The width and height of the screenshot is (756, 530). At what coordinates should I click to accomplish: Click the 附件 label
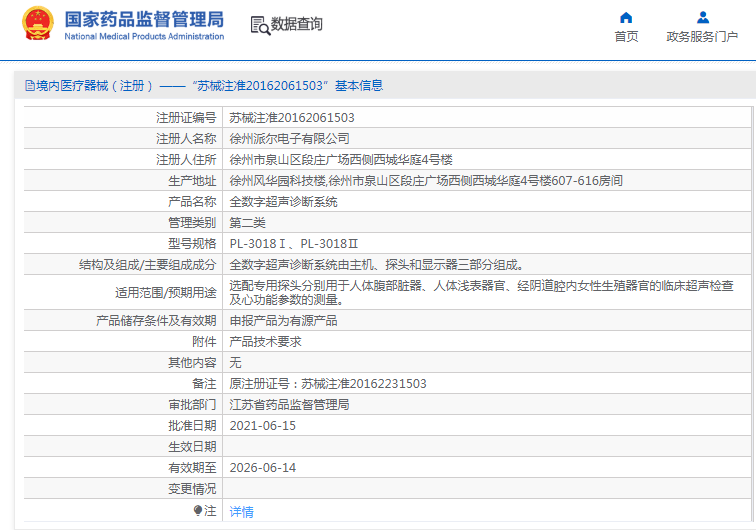[x=204, y=342]
